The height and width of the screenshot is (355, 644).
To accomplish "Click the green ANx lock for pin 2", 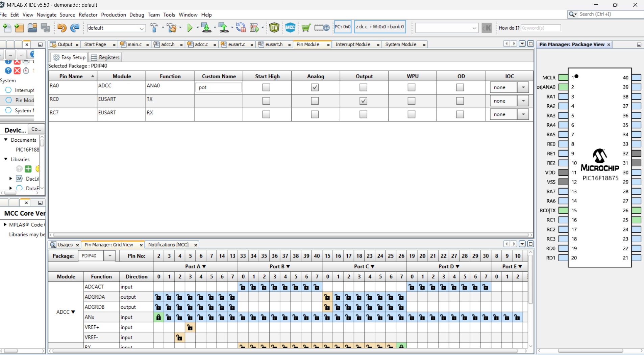I will pos(158,317).
